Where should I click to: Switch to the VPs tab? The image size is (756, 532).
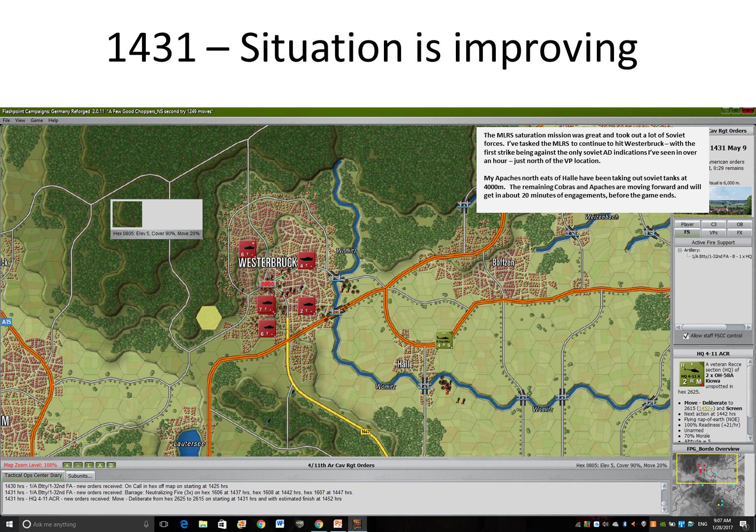coord(714,233)
